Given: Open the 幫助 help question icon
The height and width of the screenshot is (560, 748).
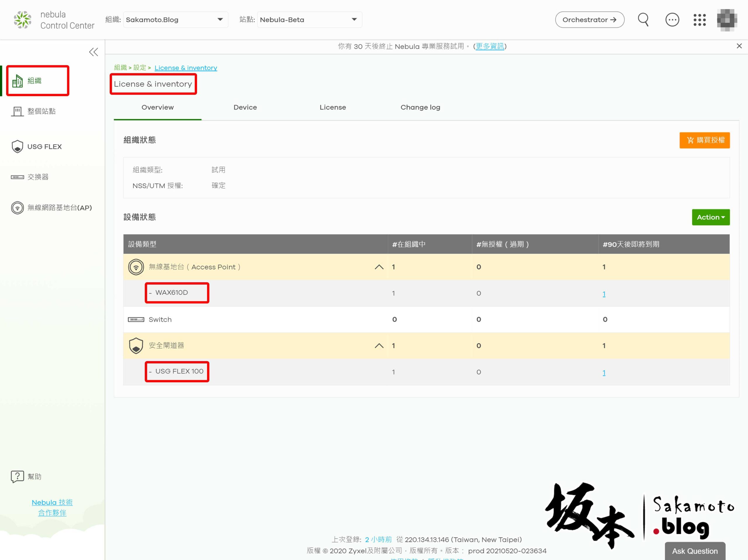Looking at the screenshot, I should (17, 476).
